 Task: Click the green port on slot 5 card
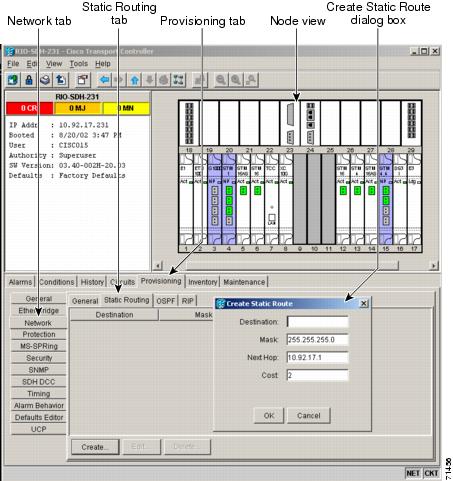click(x=243, y=191)
